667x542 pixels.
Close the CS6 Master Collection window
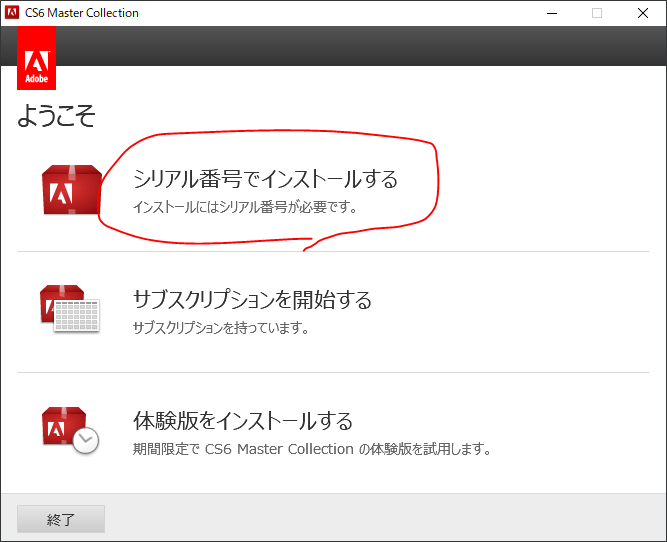[643, 13]
